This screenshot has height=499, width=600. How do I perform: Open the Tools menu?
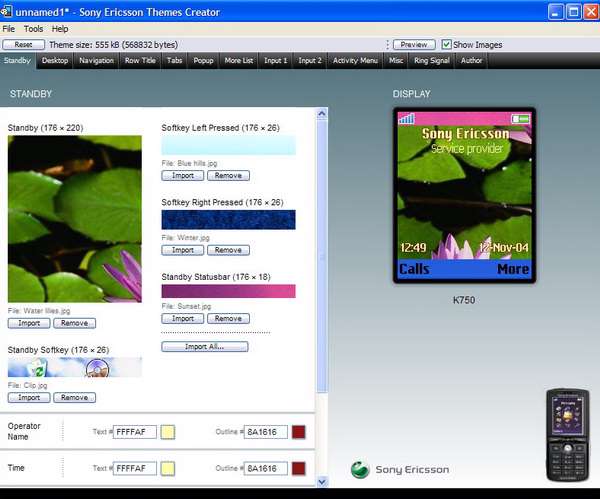pyautogui.click(x=33, y=29)
